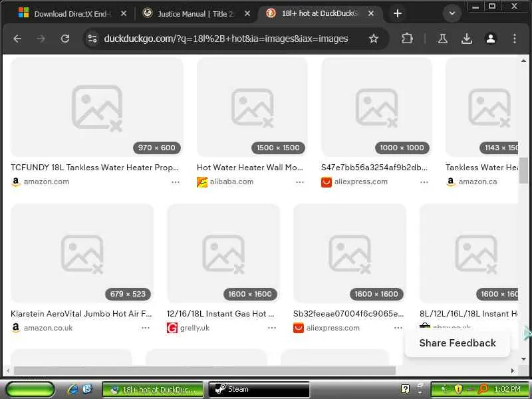Image resolution: width=532 pixels, height=399 pixels.
Task: Open a new browser tab
Action: pos(398,13)
